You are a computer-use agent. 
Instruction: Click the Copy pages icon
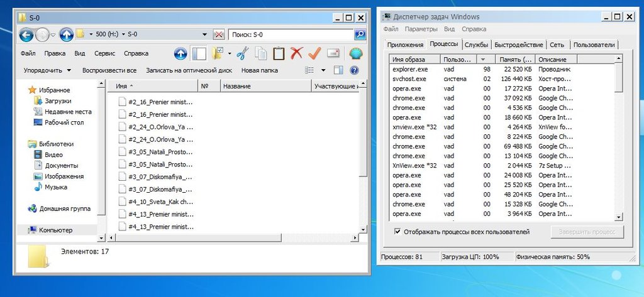point(260,54)
